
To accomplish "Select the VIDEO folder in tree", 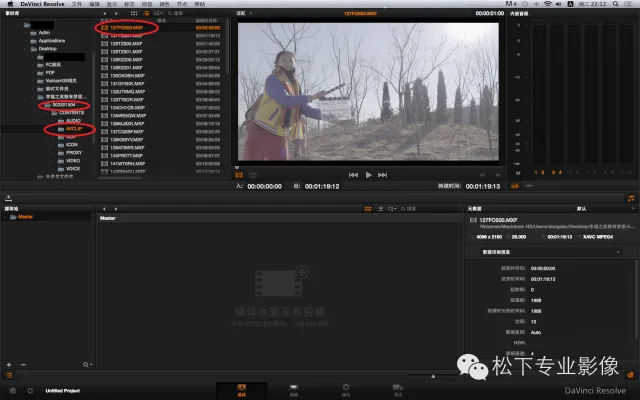I will pos(73,160).
